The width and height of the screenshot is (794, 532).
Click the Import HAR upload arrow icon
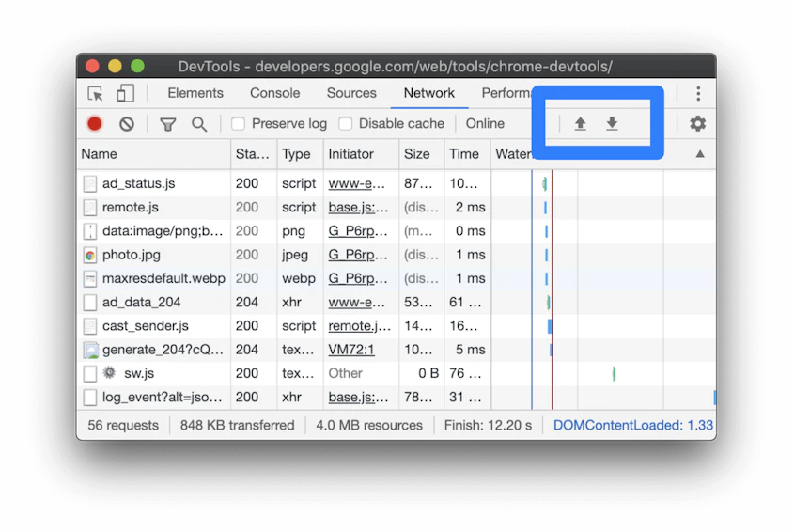click(581, 124)
